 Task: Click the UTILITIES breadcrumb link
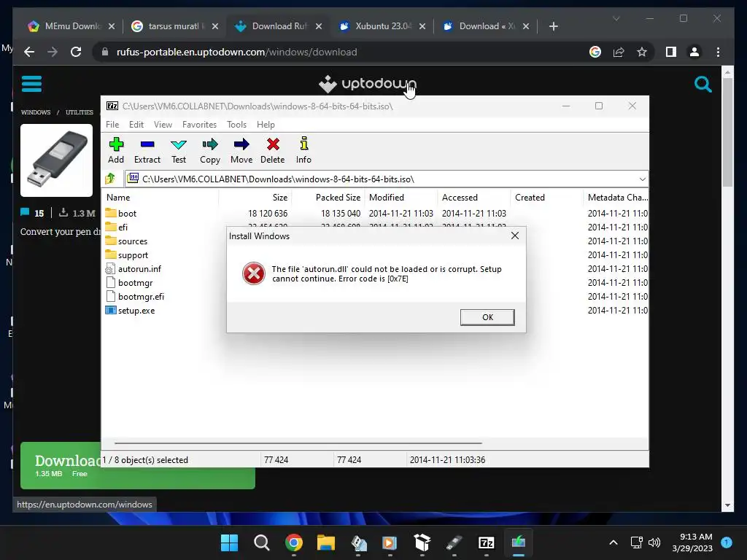point(80,112)
